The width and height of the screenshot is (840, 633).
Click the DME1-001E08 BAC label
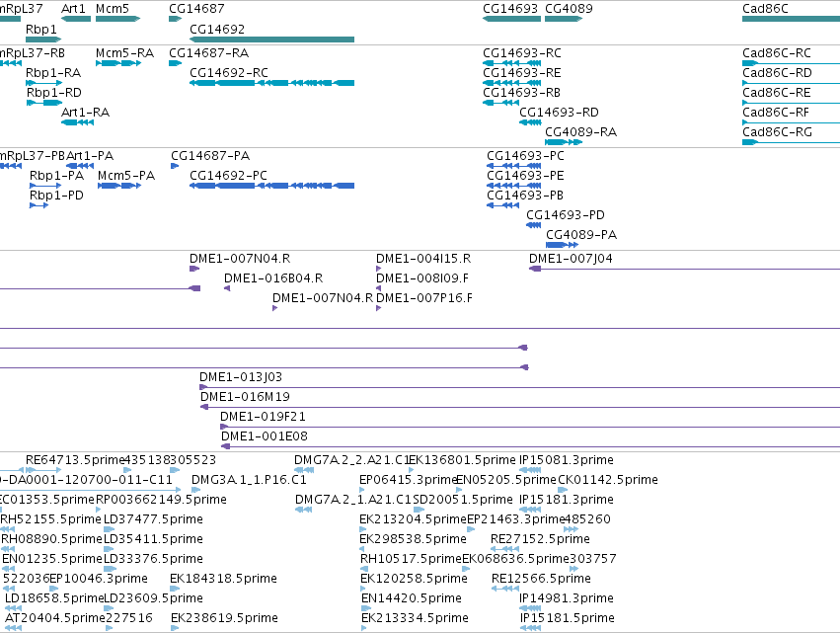click(x=265, y=436)
